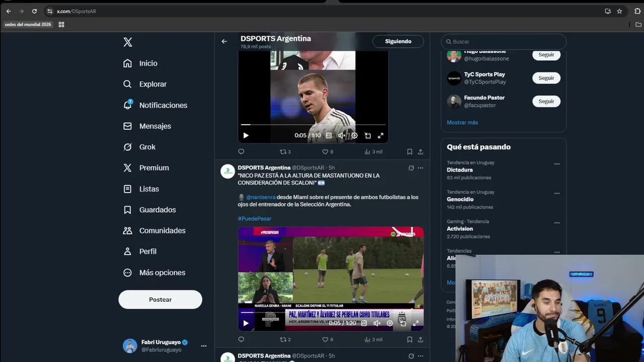Play the first video at 0:05 / 1:10
This screenshot has height=362, width=644.
pos(246,135)
